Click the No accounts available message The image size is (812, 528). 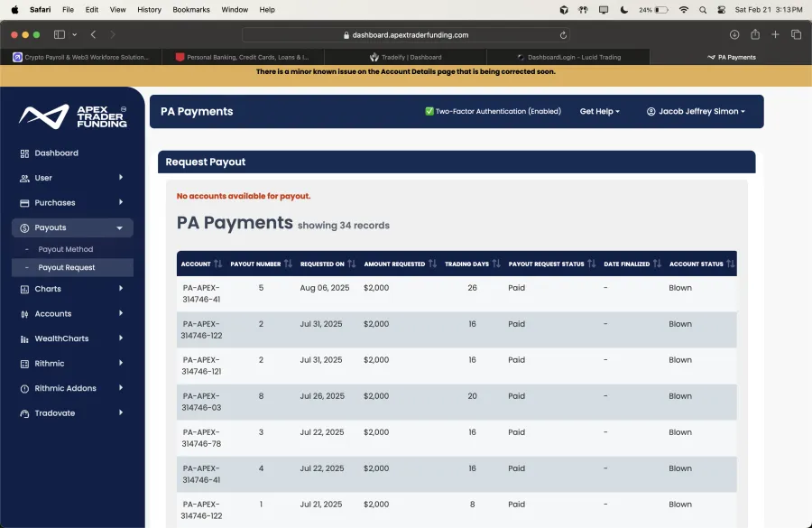click(244, 197)
